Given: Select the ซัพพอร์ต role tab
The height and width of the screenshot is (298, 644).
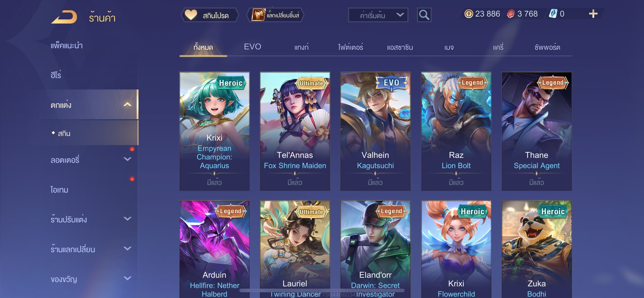Looking at the screenshot, I should (x=547, y=47).
